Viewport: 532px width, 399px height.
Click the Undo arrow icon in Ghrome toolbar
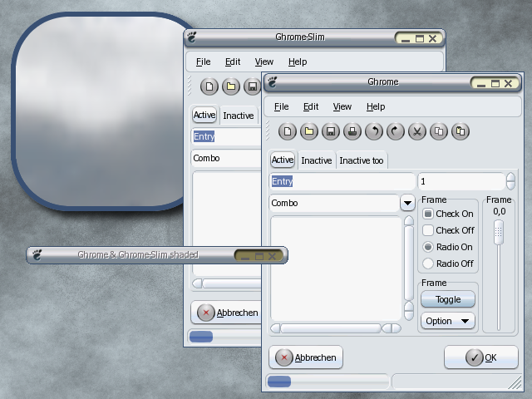[x=374, y=131]
